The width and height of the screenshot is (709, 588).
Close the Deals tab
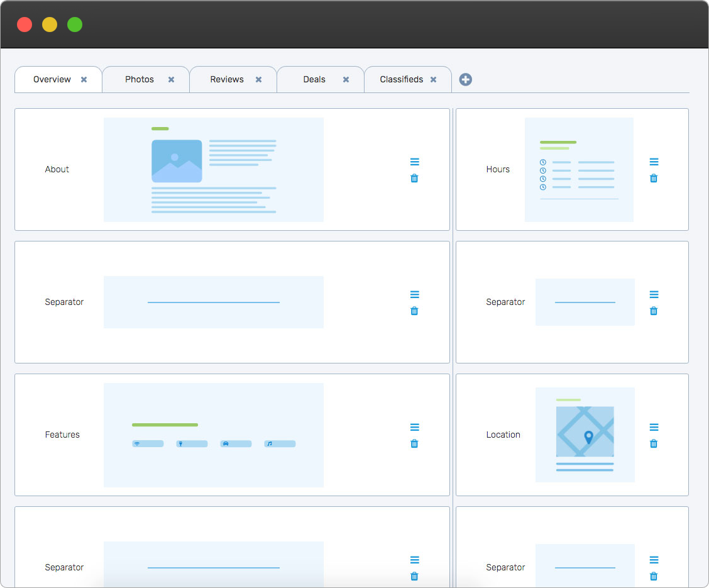point(346,80)
